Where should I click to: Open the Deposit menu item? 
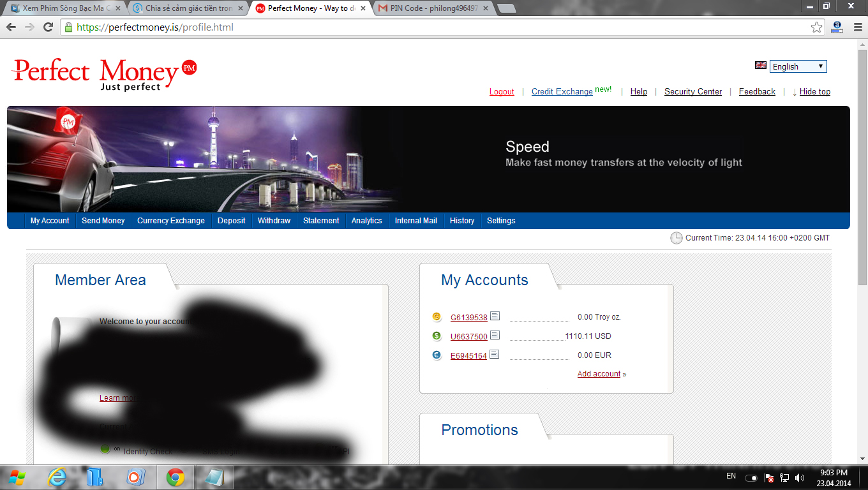point(231,221)
